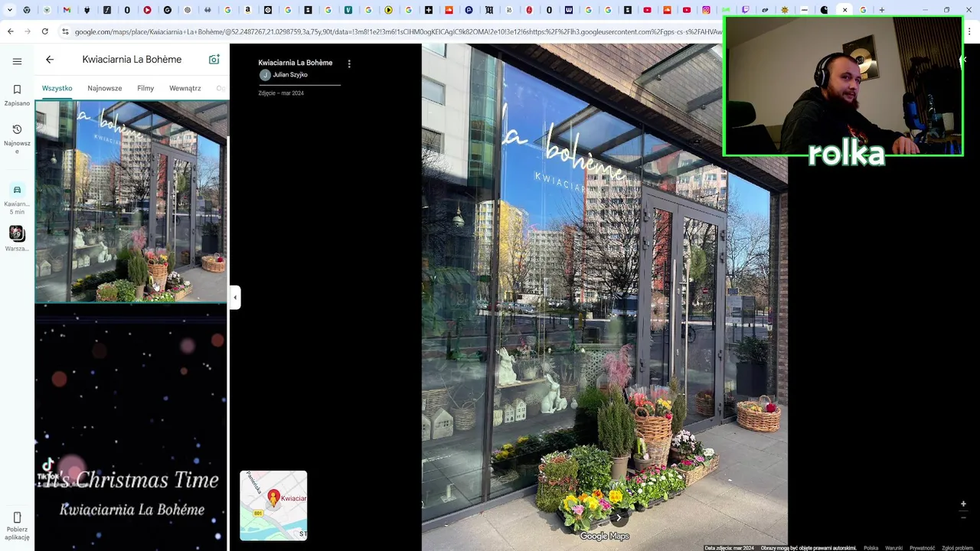980x551 pixels.
Task: Open site information icon in address bar
Action: (65, 31)
